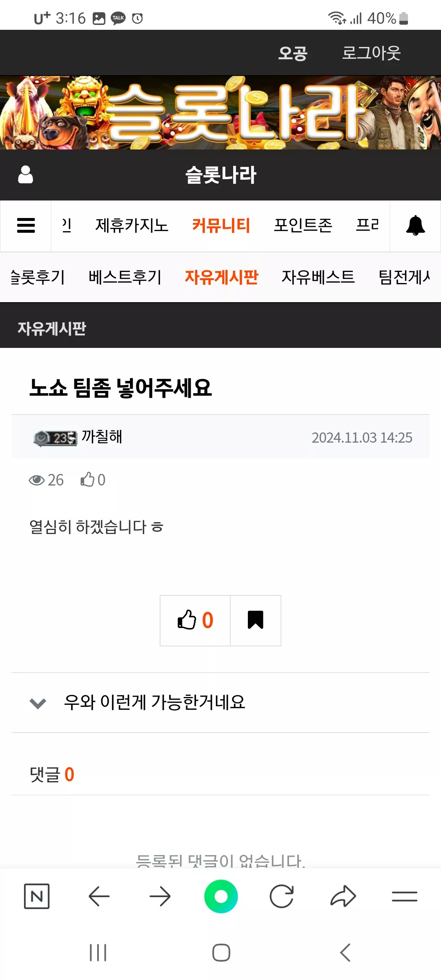Open browser more-options menu lines

(x=404, y=896)
